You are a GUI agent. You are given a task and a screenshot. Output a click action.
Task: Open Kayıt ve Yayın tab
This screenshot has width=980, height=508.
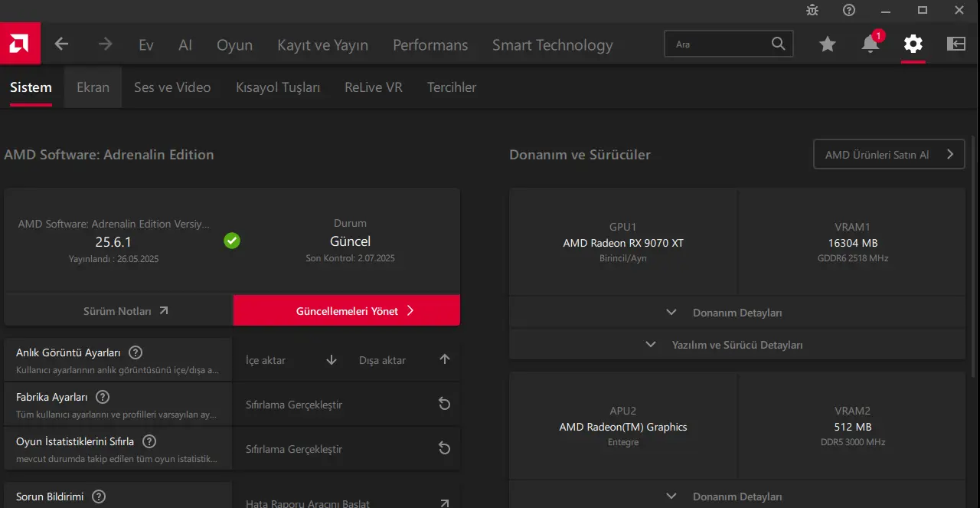322,45
